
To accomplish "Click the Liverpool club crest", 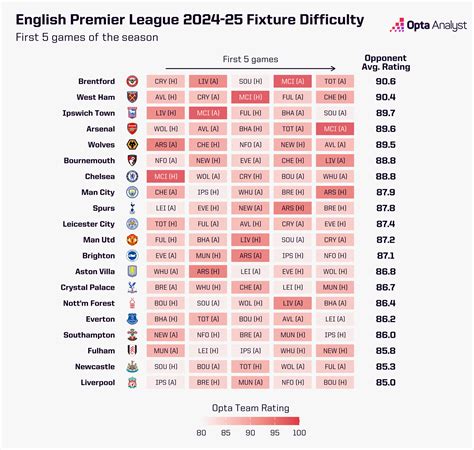I will coord(132,382).
